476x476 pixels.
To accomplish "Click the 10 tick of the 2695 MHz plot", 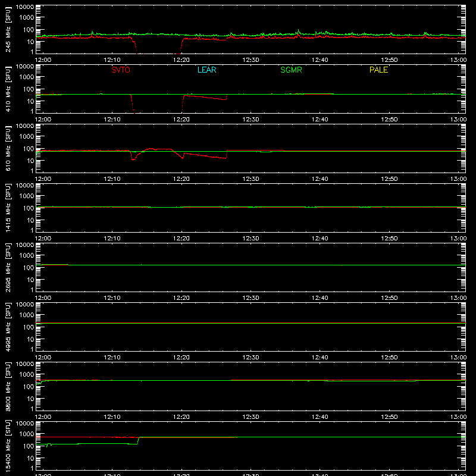I will click(x=30, y=280).
